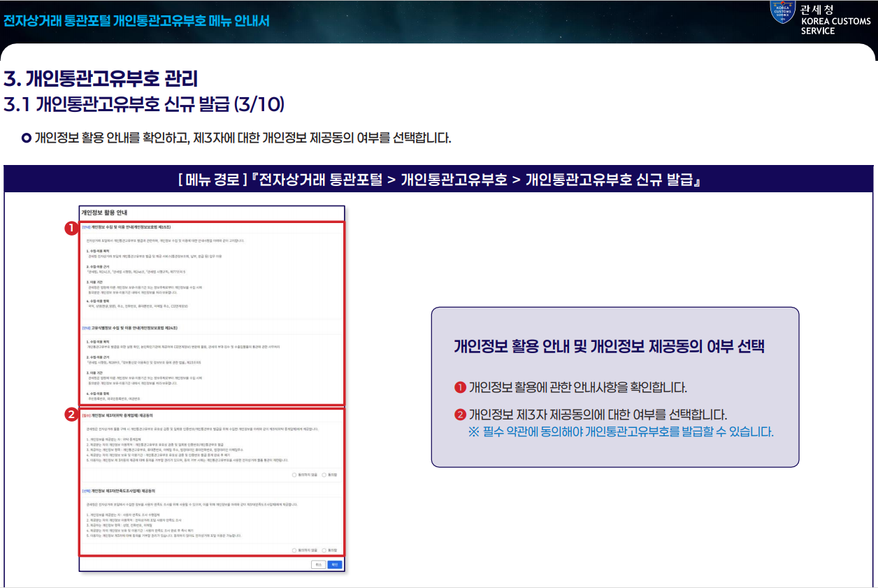The width and height of the screenshot is (878, 588).
Task: Click the blue ※ 필수 약관 note text
Action: tap(621, 431)
